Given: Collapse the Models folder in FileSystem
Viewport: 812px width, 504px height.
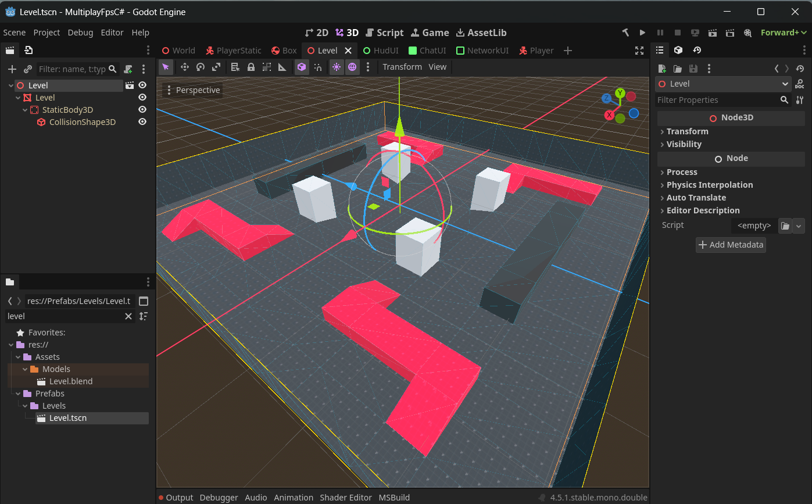Looking at the screenshot, I should 25,369.
